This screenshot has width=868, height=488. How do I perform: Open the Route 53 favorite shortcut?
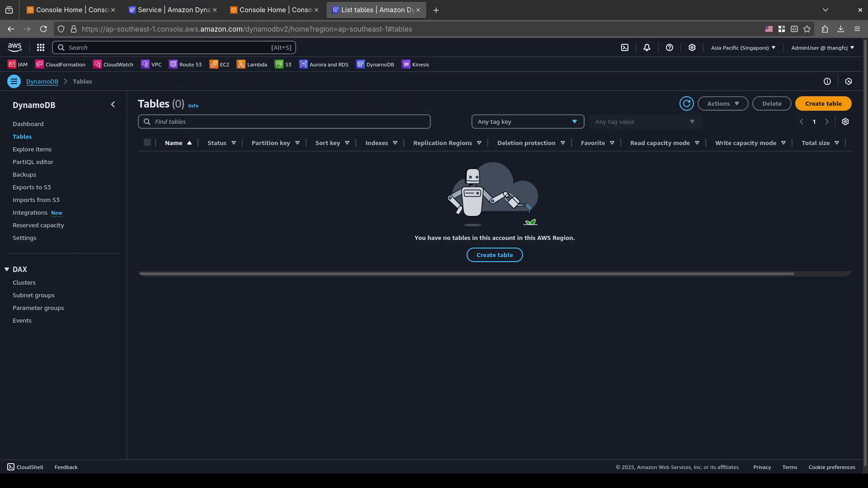pos(185,65)
